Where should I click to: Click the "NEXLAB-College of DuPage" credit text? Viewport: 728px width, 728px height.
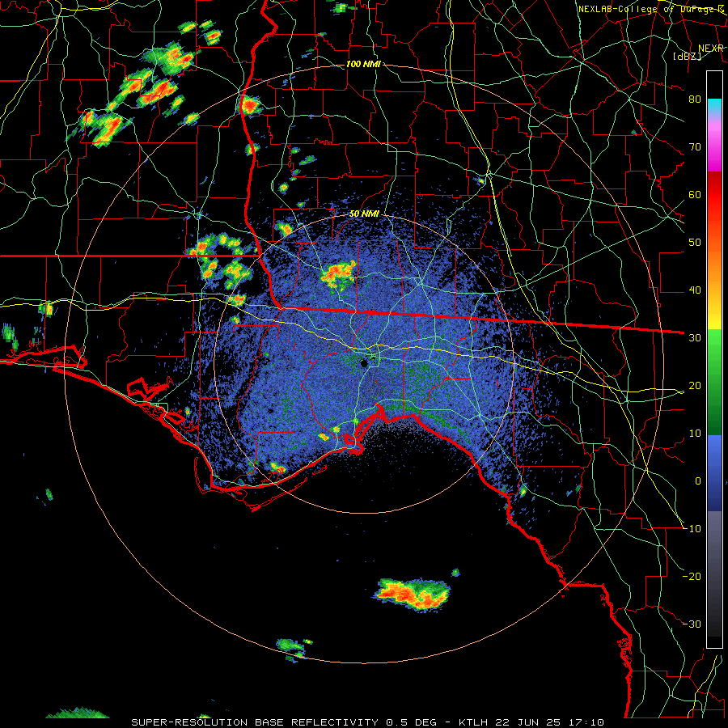tap(650, 9)
